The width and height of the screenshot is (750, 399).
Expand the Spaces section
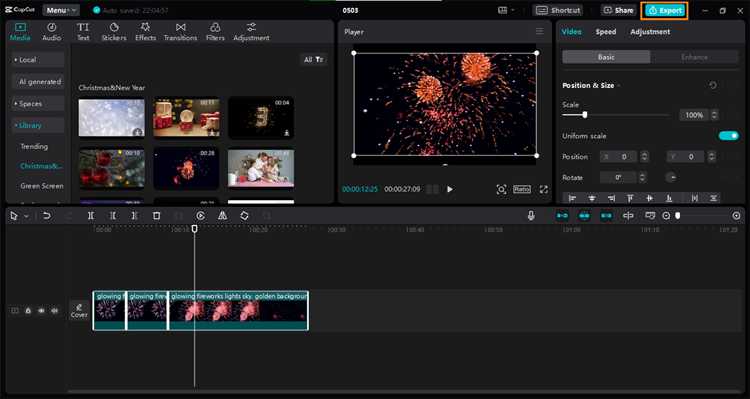click(38, 103)
